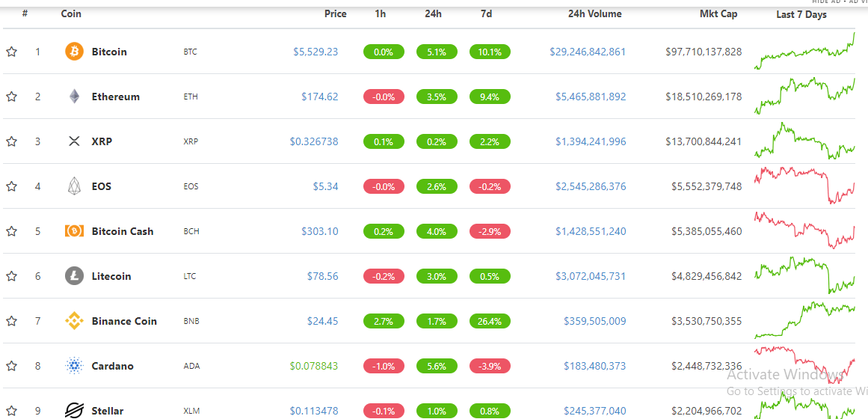Click Binance Coin volume $359,505,009
The image size is (868, 419).
pyautogui.click(x=595, y=321)
